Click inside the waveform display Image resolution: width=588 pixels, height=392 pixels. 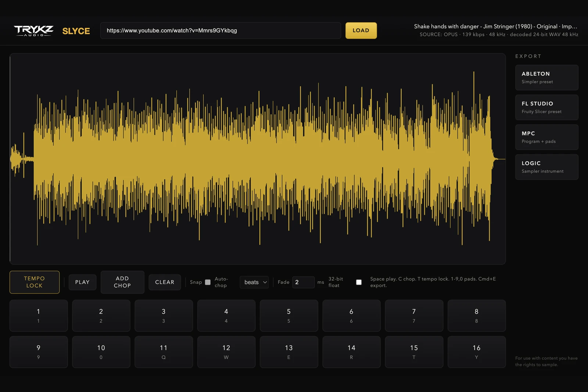click(x=258, y=159)
